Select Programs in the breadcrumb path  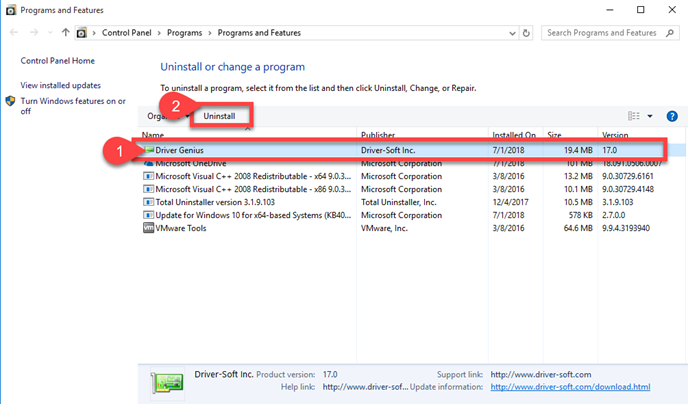(x=184, y=33)
